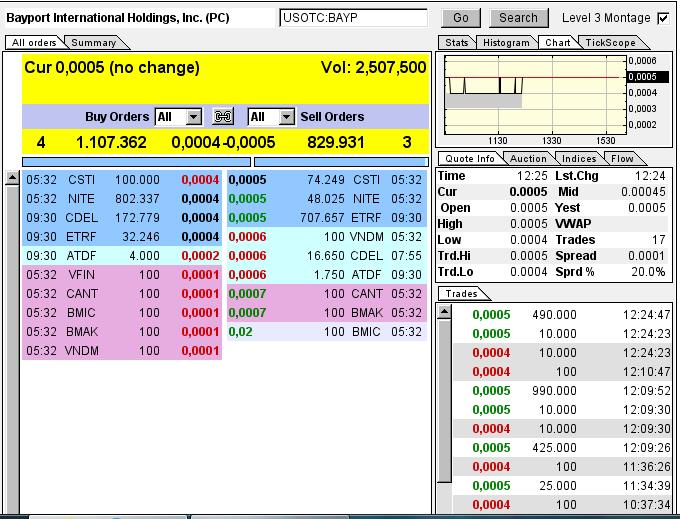Open the Sell Orders All dropdown
The image size is (680, 519).
271,117
